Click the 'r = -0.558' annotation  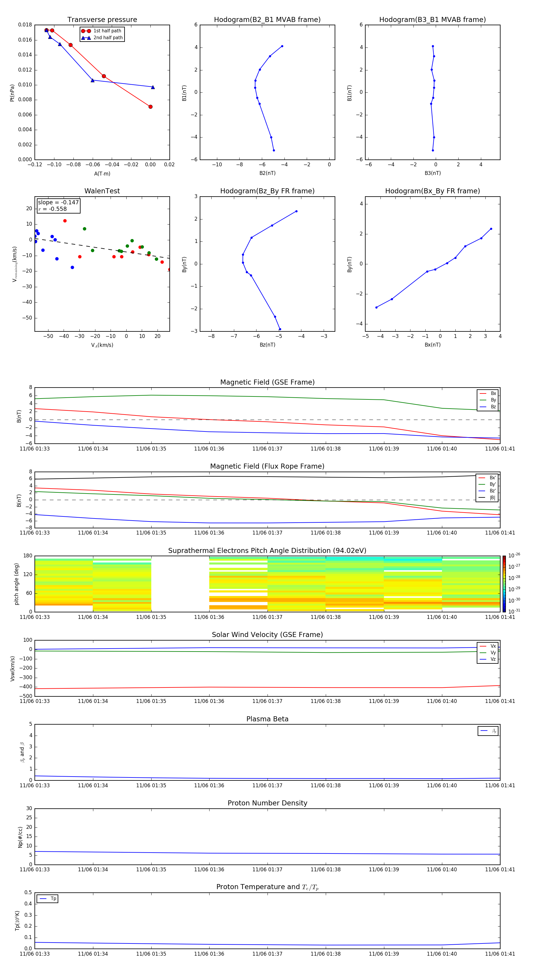pyautogui.click(x=53, y=209)
